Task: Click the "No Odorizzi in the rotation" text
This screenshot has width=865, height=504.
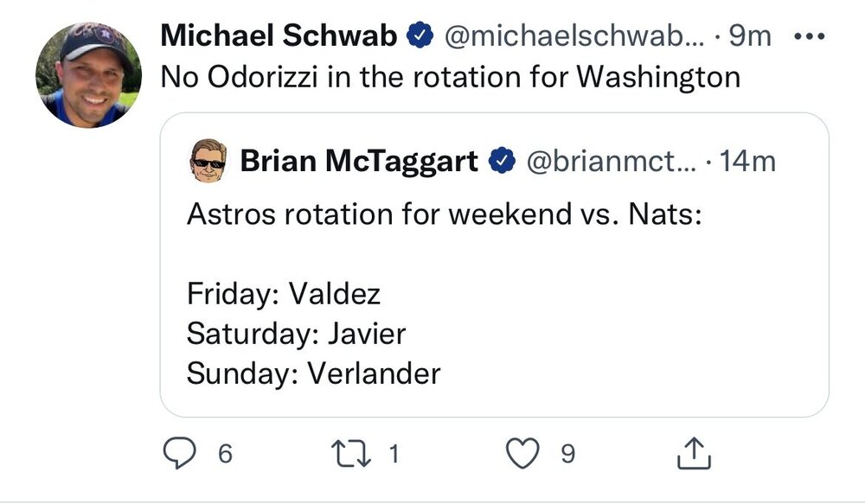Action: click(x=451, y=77)
